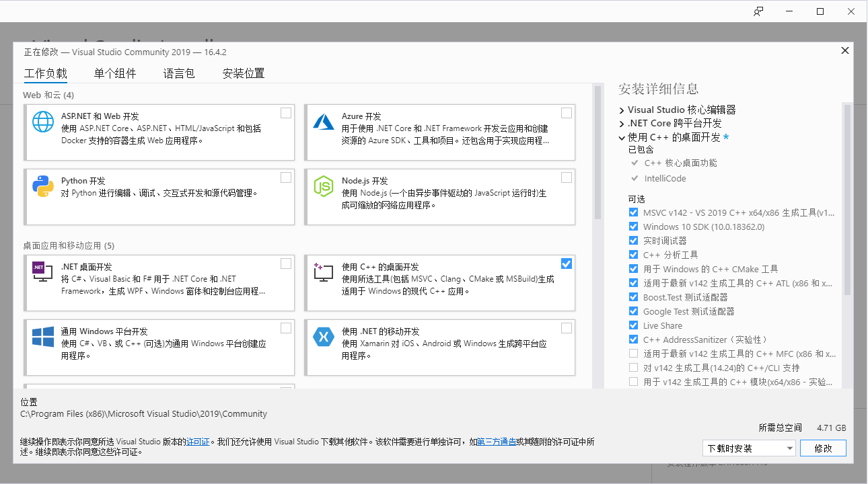Click the 已包含 included components label
The width and height of the screenshot is (868, 484).
coord(641,149)
